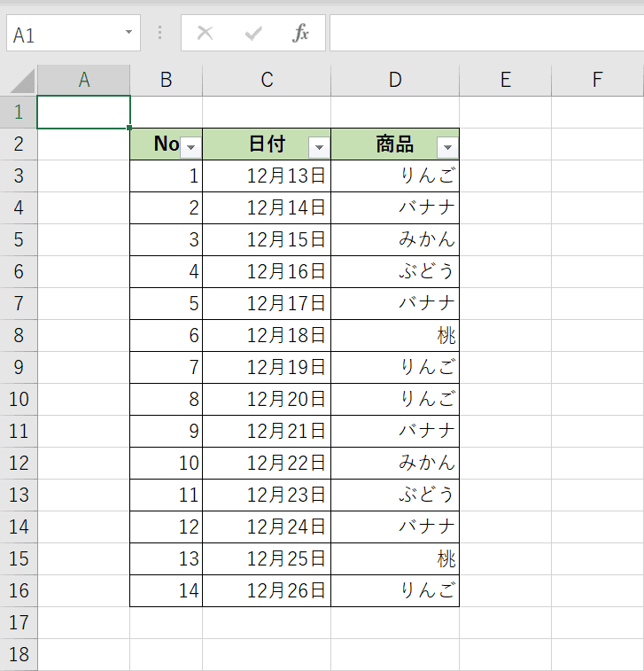Select row 16 header
The width and height of the screenshot is (644, 671).
click(x=19, y=591)
